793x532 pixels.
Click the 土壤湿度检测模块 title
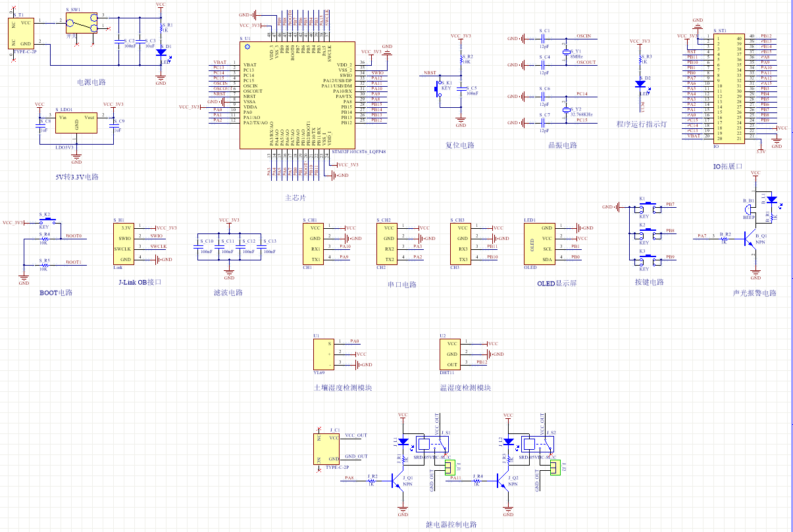pos(343,387)
